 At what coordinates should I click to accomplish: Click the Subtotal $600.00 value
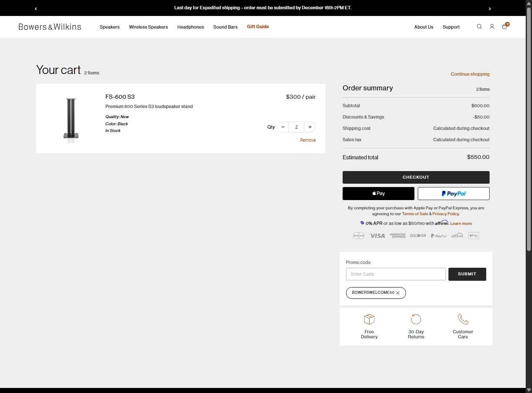tap(480, 106)
